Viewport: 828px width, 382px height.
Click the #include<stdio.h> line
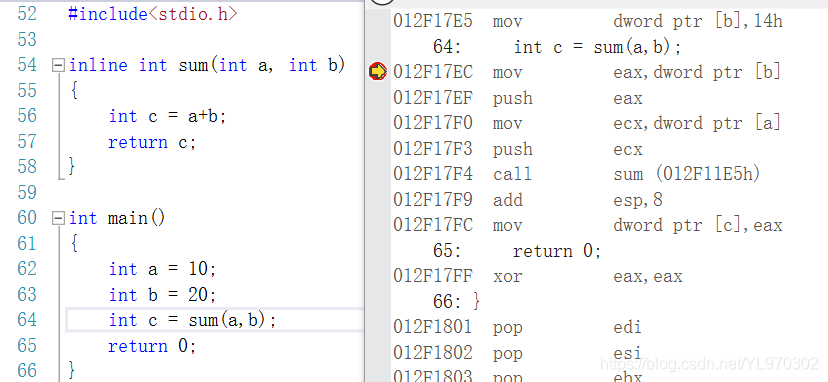pos(153,14)
